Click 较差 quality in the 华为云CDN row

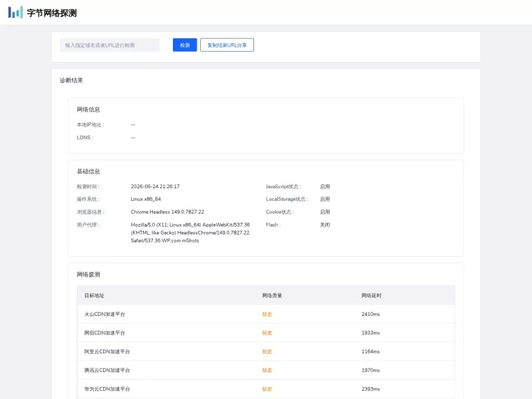coord(267,389)
